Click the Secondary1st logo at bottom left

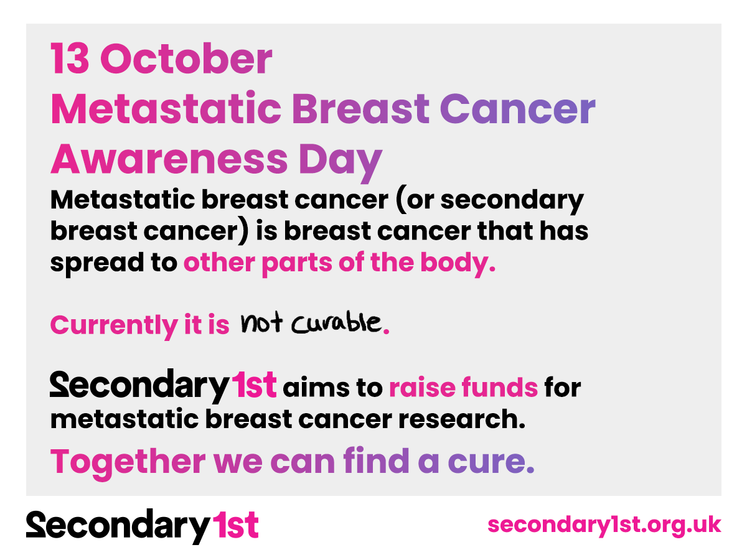(142, 526)
